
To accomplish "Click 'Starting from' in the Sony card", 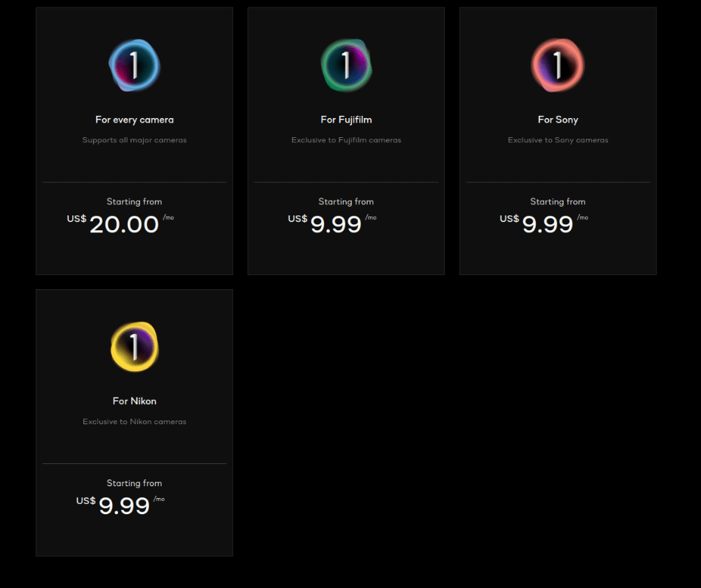I will tap(558, 201).
